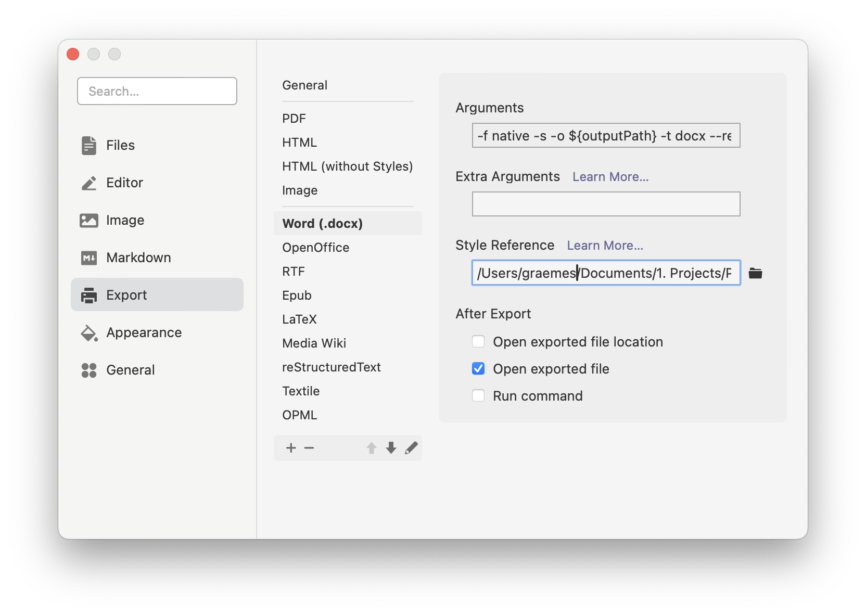Screen dimensions: 866x616
Task: Select the LaTeX export format
Action: pyautogui.click(x=299, y=319)
